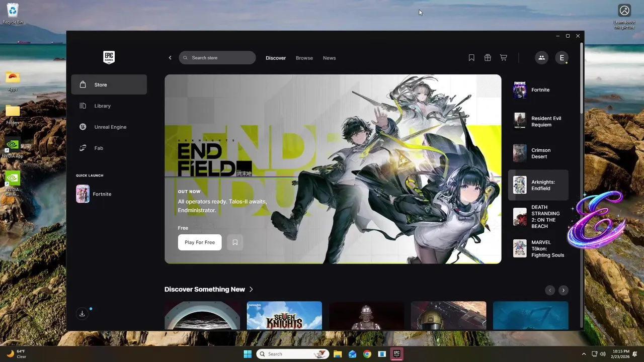Open the Recycle Bin desktop icon

[x=13, y=14]
